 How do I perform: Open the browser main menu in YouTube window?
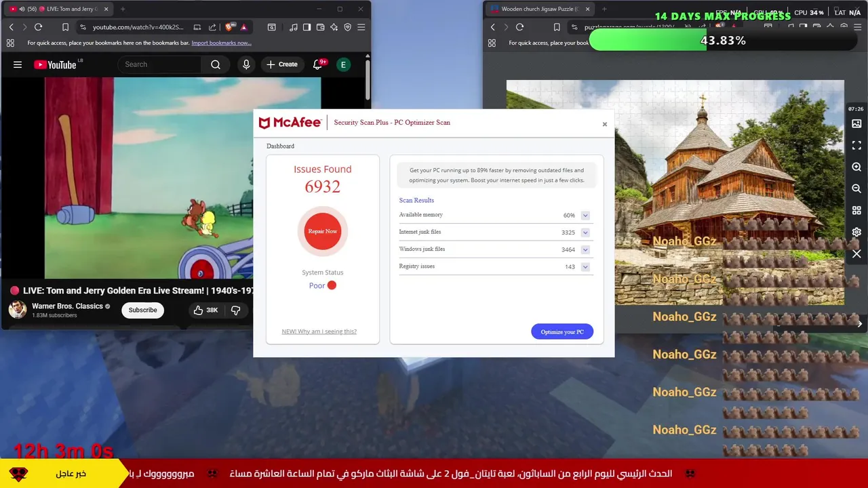click(x=361, y=27)
